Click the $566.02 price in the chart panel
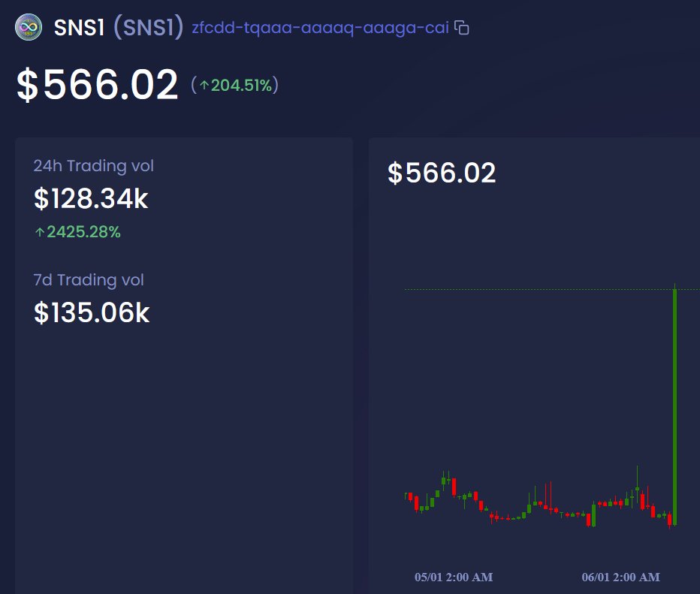This screenshot has width=700, height=594. 442,173
